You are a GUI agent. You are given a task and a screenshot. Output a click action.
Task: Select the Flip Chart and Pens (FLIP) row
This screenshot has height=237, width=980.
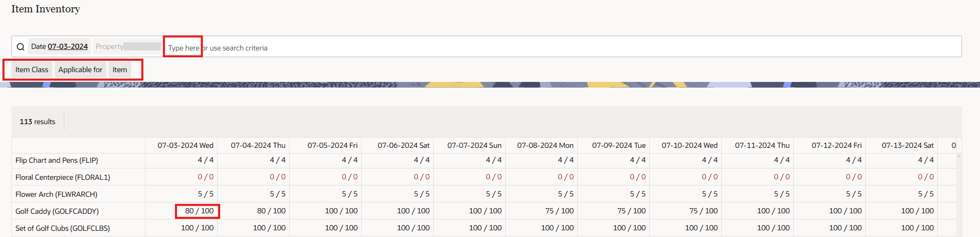pyautogui.click(x=484, y=160)
